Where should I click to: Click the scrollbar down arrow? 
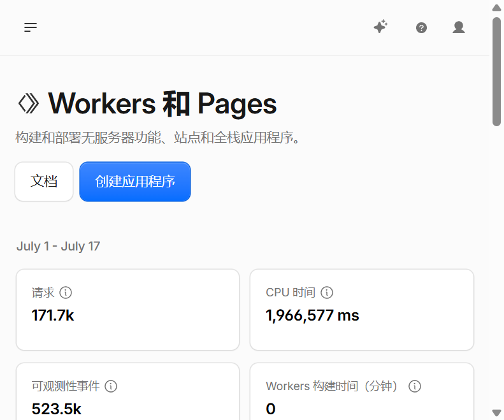tap(496, 412)
